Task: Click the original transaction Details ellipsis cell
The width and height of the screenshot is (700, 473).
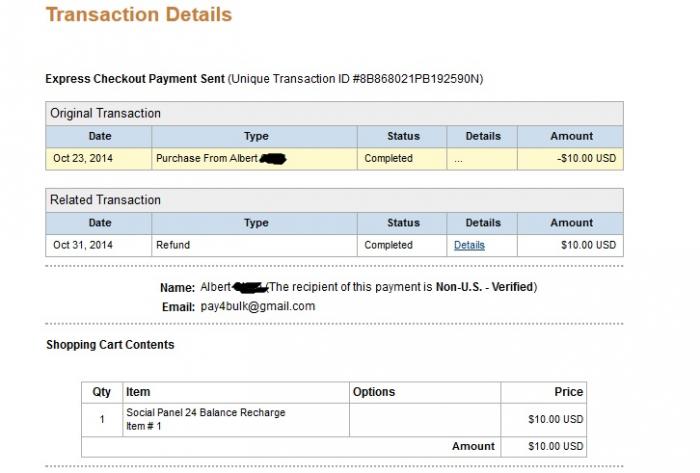Action: tap(482, 158)
